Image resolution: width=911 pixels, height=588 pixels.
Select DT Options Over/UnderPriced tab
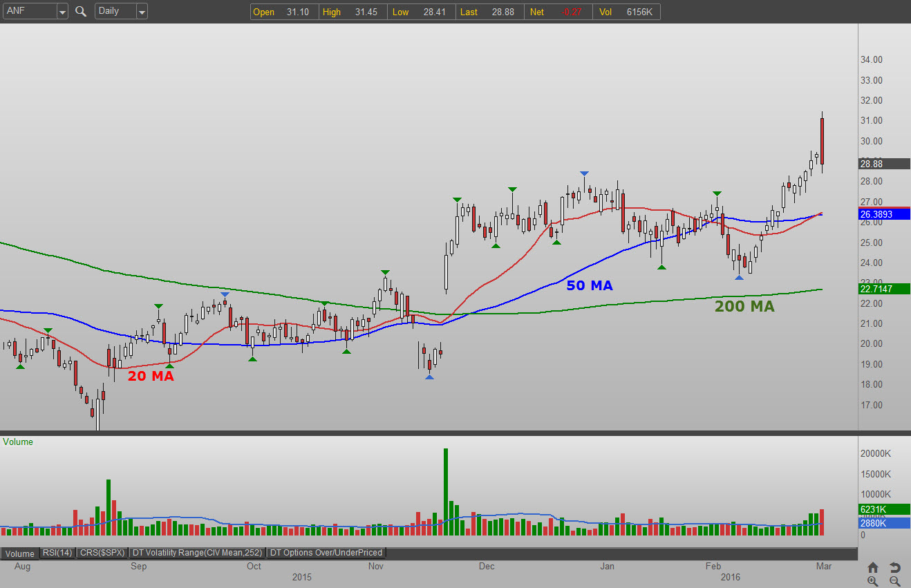[x=326, y=553]
